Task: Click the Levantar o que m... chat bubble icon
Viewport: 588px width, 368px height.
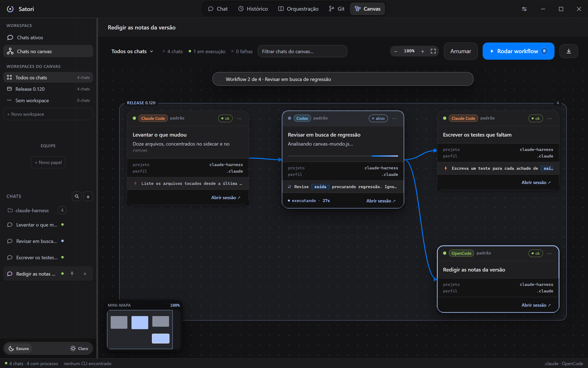Action: tap(10, 225)
